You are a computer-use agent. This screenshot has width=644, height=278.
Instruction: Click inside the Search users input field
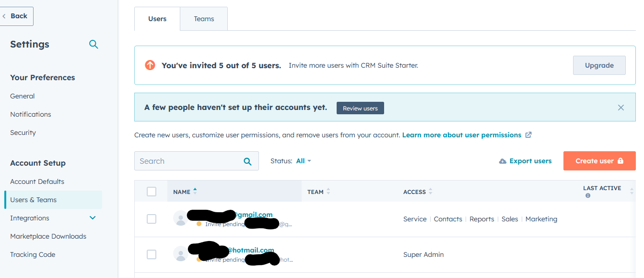192,161
